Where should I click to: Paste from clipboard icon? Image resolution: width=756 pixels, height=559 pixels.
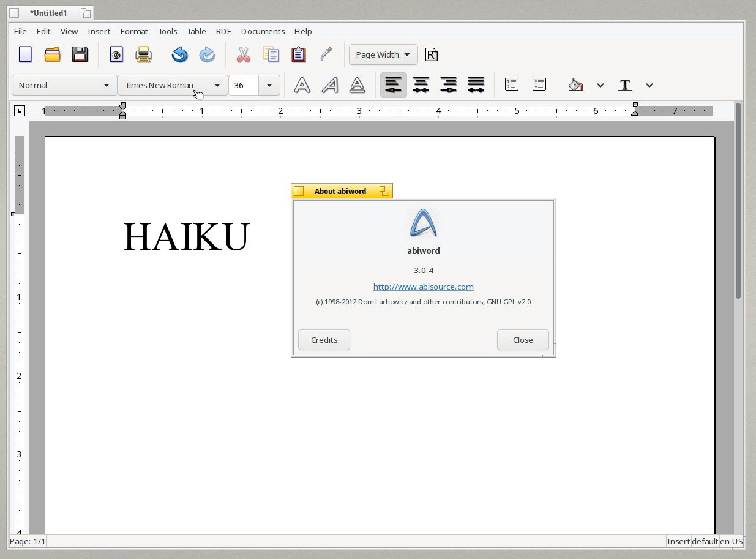pyautogui.click(x=299, y=54)
